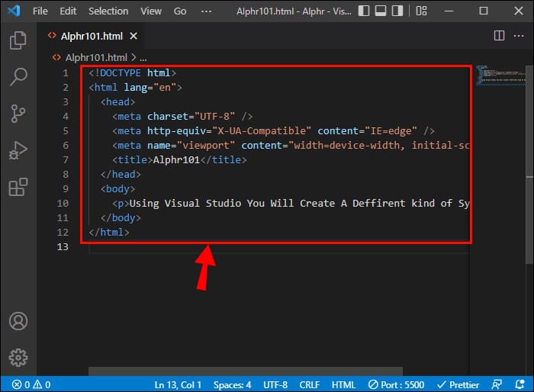Open the Accounts menu icon
Viewport: 534px width, 392px height.
pos(18,321)
